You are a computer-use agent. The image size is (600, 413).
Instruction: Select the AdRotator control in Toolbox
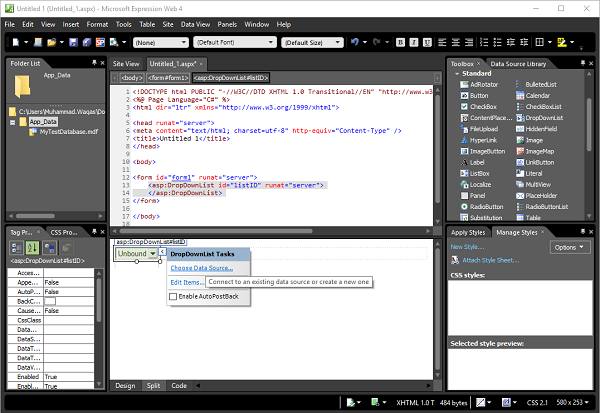pos(482,85)
